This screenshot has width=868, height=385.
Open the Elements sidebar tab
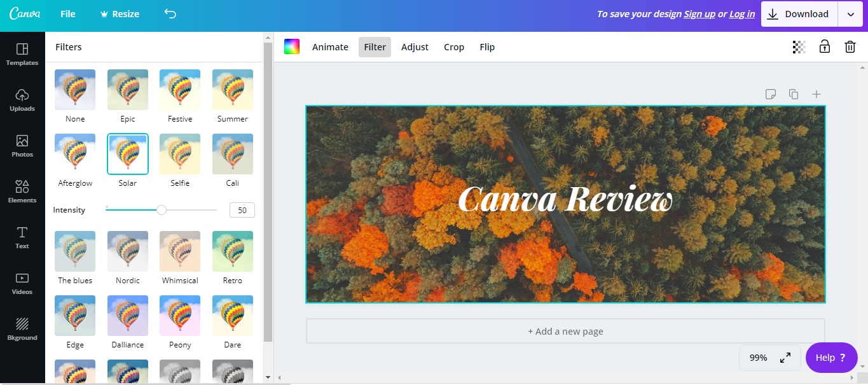pyautogui.click(x=22, y=192)
